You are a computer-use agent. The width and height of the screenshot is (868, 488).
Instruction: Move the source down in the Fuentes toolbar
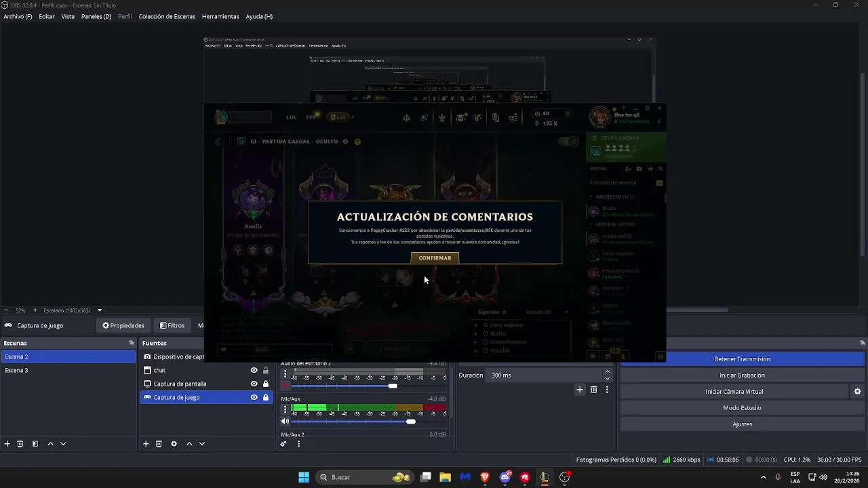pyautogui.click(x=202, y=444)
